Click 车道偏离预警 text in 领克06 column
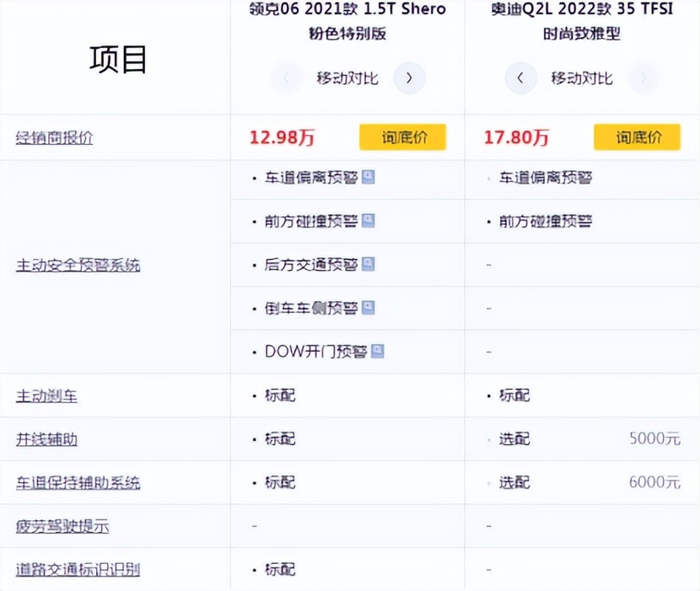700x591 pixels. click(x=311, y=178)
